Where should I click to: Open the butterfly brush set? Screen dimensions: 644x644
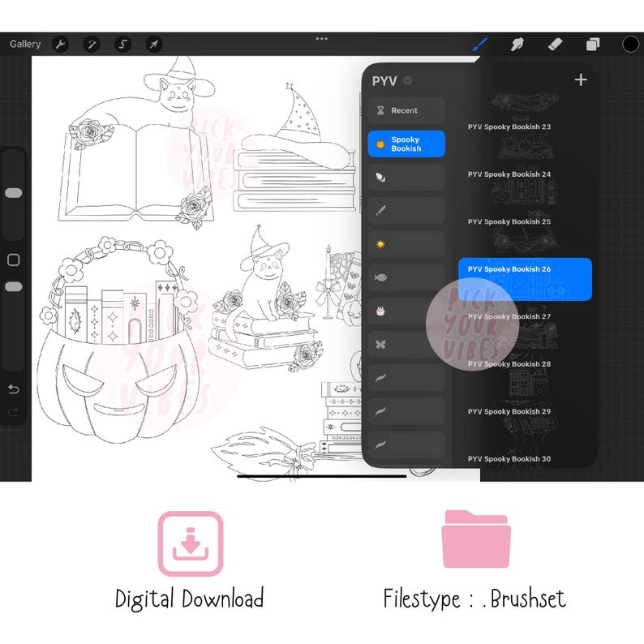pos(406,344)
